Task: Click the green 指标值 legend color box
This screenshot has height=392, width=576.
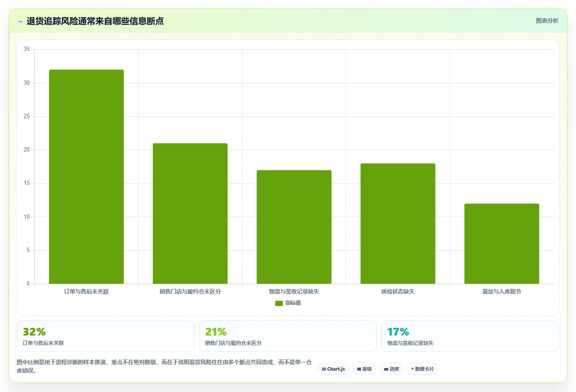Action: [279, 303]
